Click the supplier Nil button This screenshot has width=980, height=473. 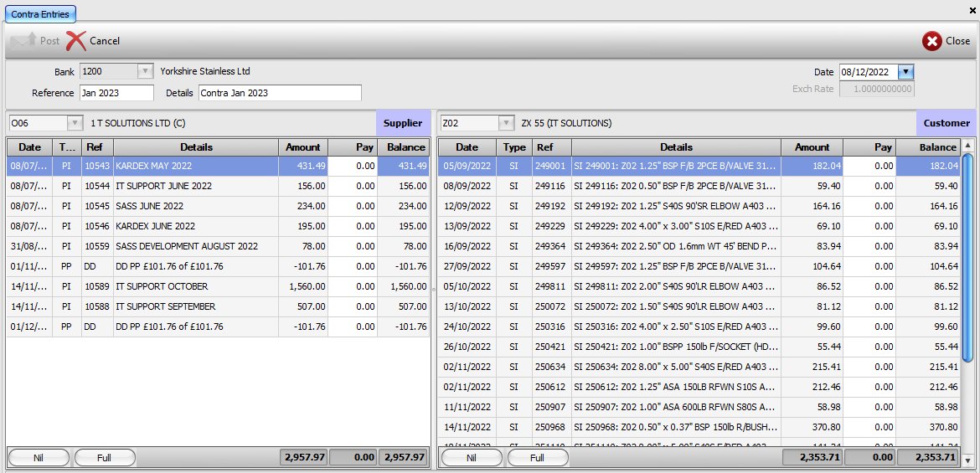(39, 457)
